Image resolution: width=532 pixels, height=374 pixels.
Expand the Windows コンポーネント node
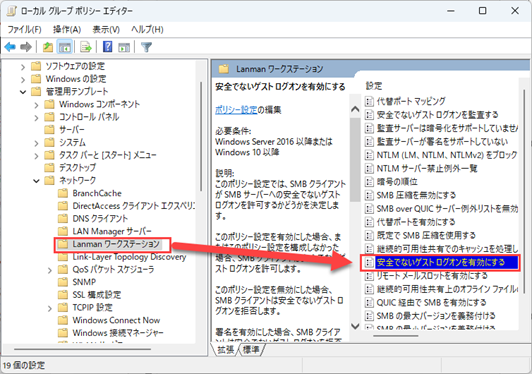(x=36, y=105)
